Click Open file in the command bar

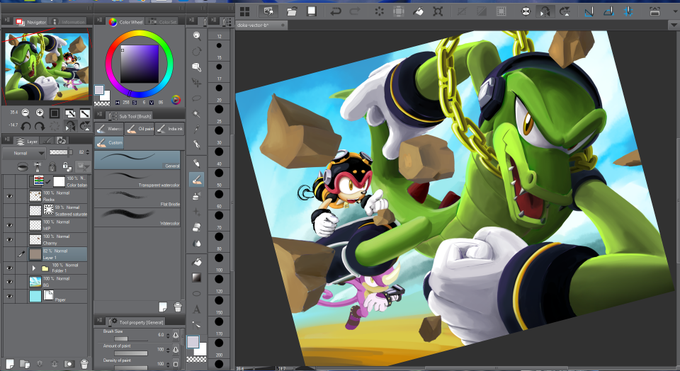(x=292, y=12)
